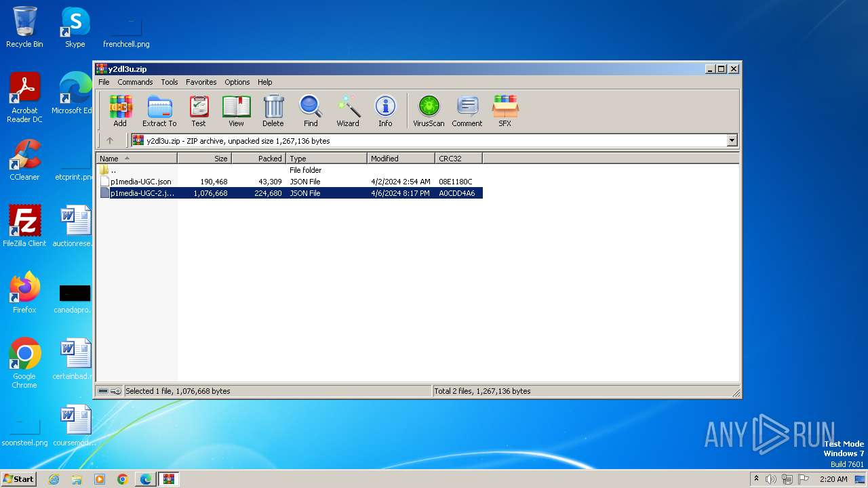Open Windows Explorer folder in taskbar
Viewport: 868px width, 488px height.
coord(77,479)
